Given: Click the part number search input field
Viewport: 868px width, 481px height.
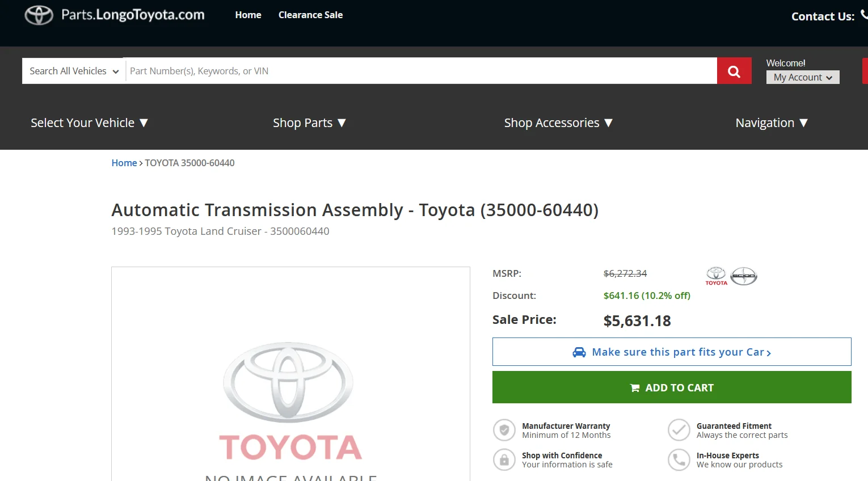Looking at the screenshot, I should click(x=420, y=71).
